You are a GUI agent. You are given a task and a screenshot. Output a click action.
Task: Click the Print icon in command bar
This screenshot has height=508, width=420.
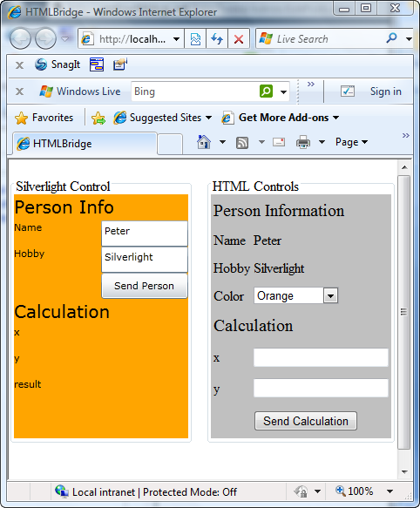click(303, 142)
